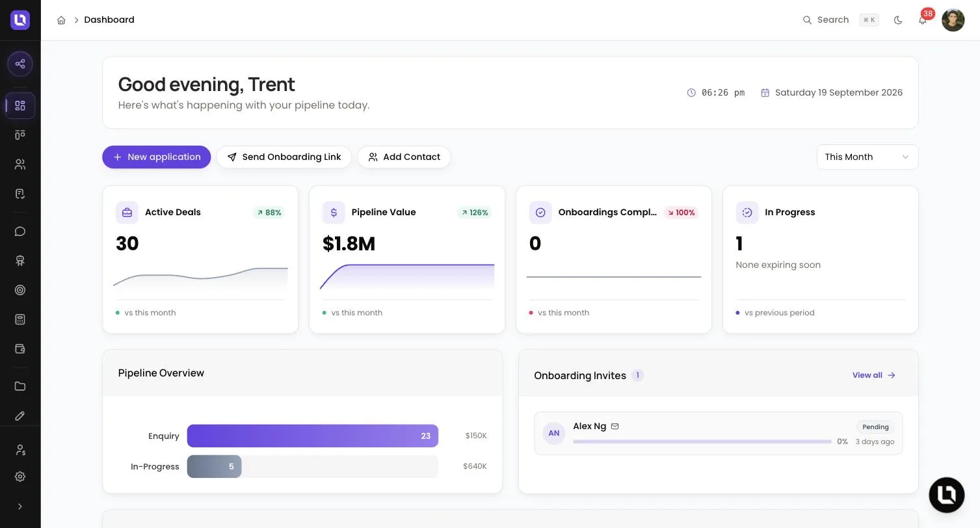The width and height of the screenshot is (980, 528).
Task: Go to the home breadcrumb icon
Action: (x=61, y=20)
